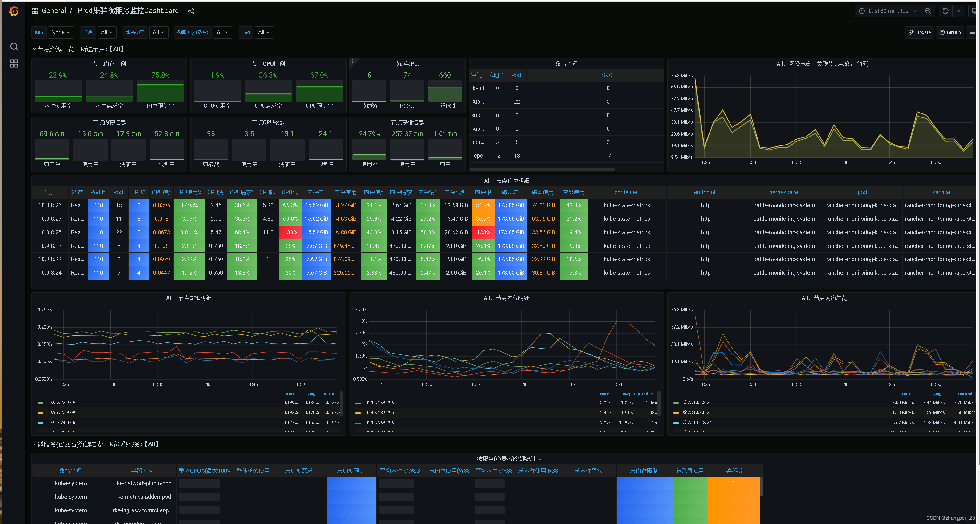Open the Last 30 minutes time picker
Viewport: 980px width, 524px height.
coord(888,11)
